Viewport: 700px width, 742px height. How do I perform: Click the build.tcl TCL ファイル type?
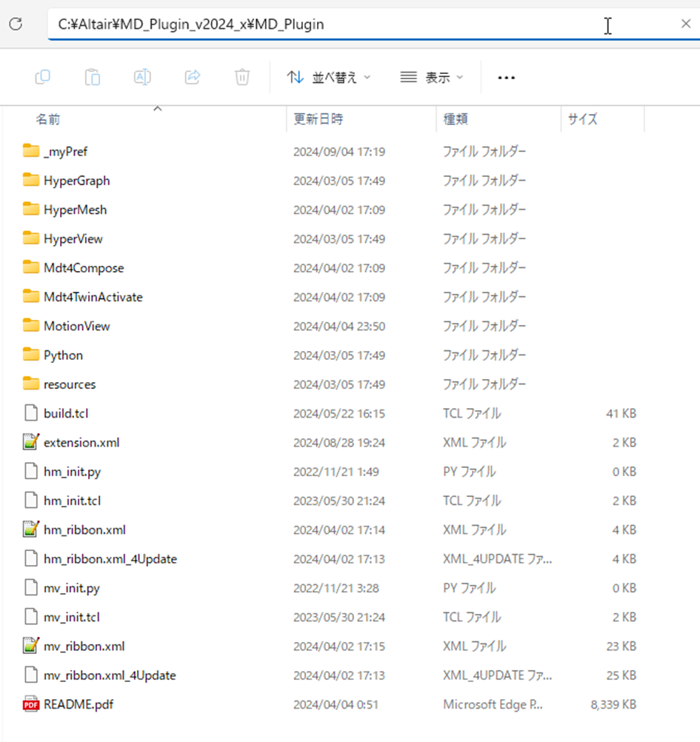[x=472, y=414]
